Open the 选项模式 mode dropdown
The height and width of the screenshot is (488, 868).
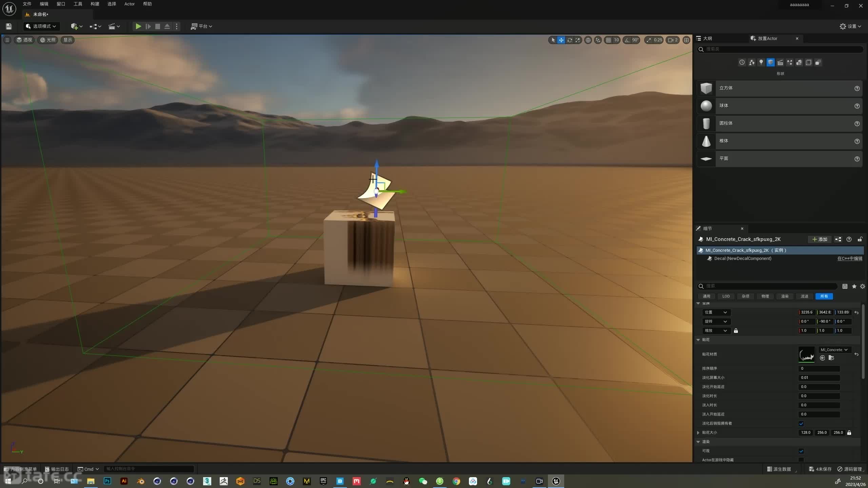(41, 26)
